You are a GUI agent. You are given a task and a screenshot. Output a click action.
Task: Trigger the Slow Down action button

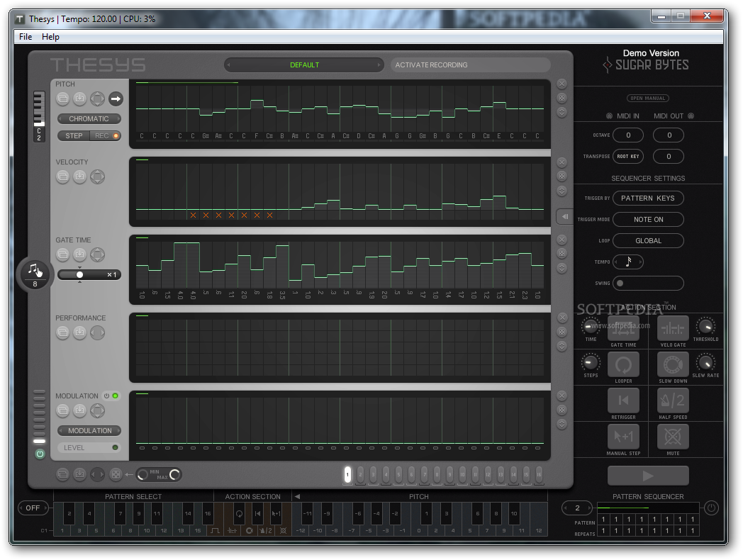click(x=673, y=364)
